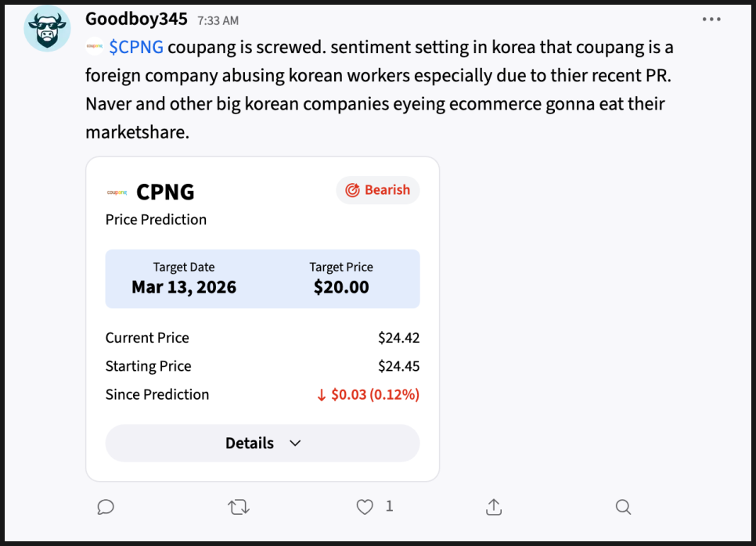
Task: Open the $CPNG cashtag link
Action: [136, 47]
